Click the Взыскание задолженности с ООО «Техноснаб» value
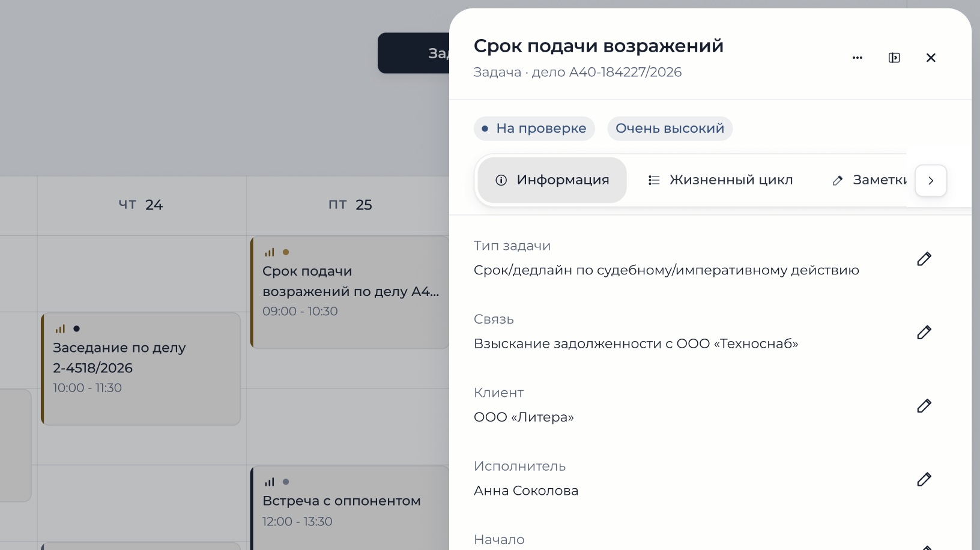The image size is (980, 550). (x=636, y=344)
